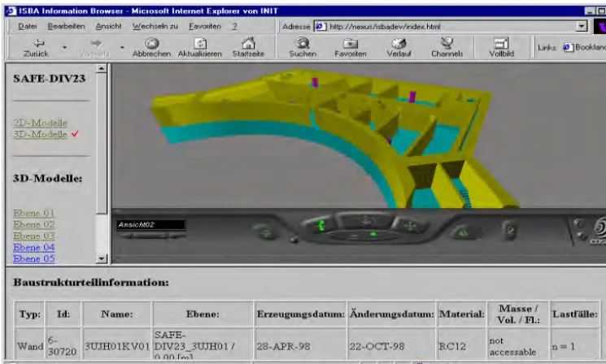This screenshot has width=606, height=364.
Task: Go to next viewpoint below Ansicht02
Action: click(177, 235)
